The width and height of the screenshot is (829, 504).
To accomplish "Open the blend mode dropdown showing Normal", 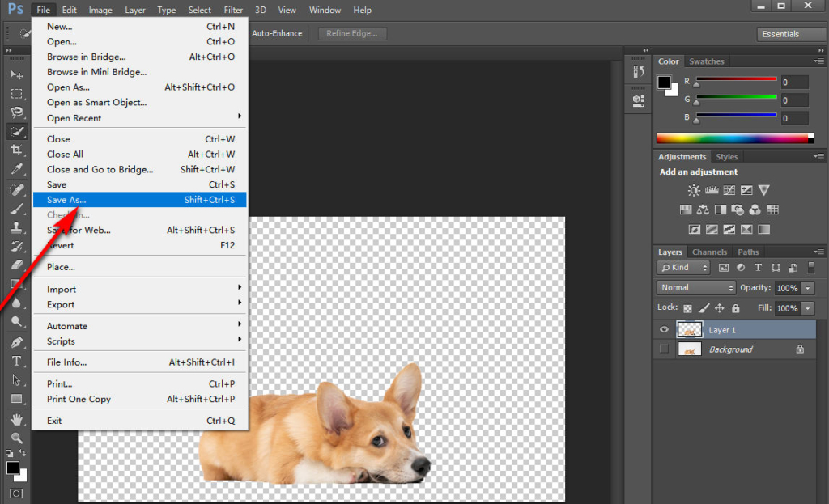I will pos(695,287).
